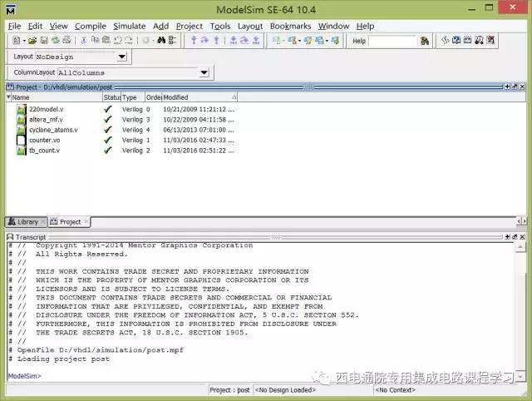The height and width of the screenshot is (401, 532).
Task: Click the green Reload icon
Action: click(x=56, y=41)
